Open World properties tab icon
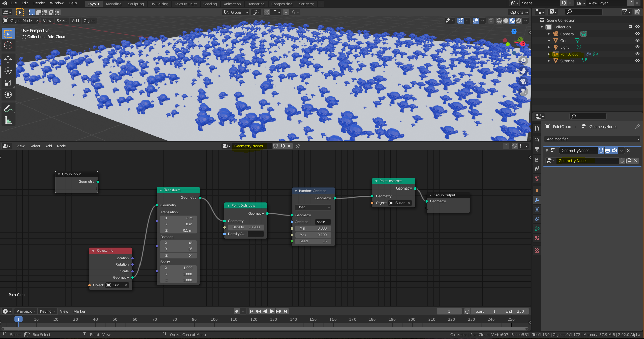 pyautogui.click(x=537, y=178)
